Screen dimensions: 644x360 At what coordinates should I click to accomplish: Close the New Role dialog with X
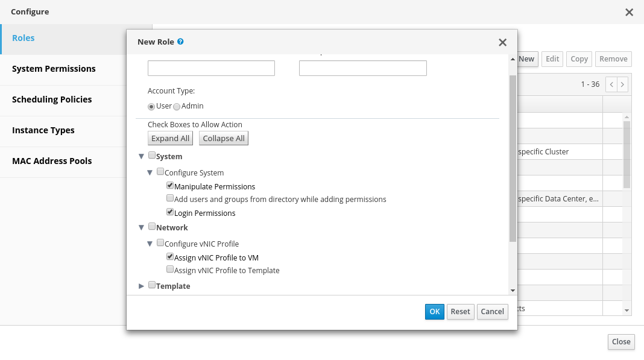click(x=502, y=42)
